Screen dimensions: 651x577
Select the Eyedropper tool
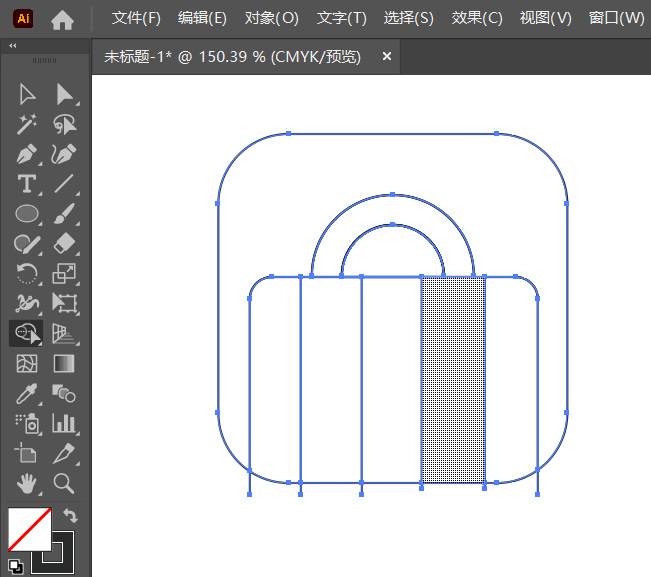(x=27, y=394)
